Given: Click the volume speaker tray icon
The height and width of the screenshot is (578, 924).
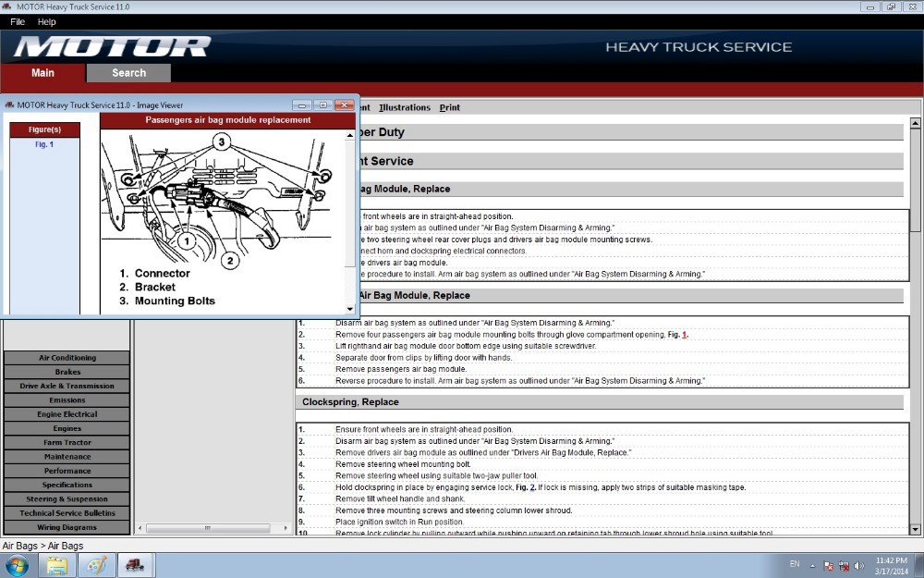Looking at the screenshot, I should coord(859,566).
